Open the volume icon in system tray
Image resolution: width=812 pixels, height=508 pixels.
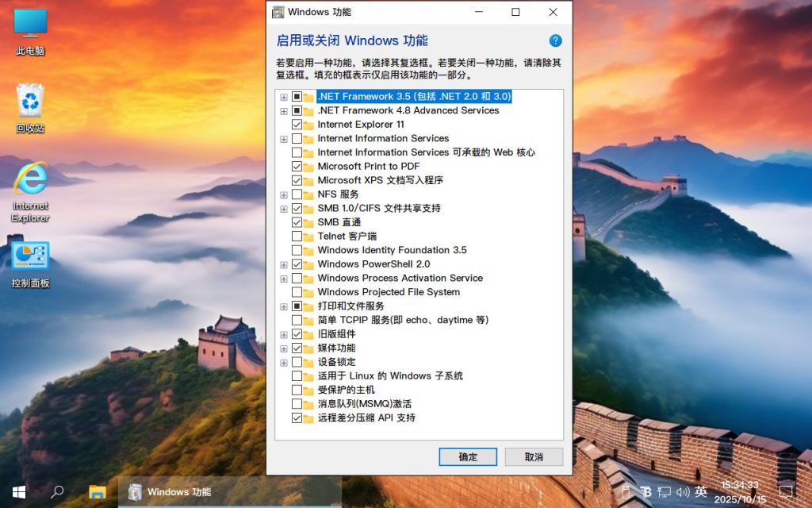pyautogui.click(x=681, y=492)
